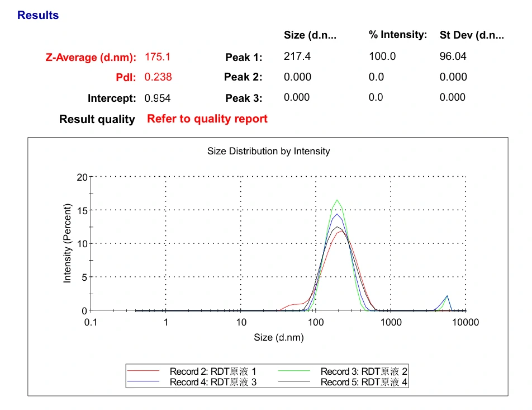The image size is (532, 410).
Task: Select the blue Record 4 legend entry
Action: click(x=213, y=382)
